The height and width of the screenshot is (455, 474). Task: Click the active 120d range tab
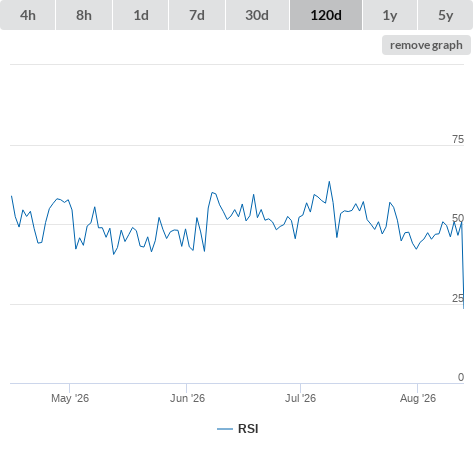(x=326, y=15)
